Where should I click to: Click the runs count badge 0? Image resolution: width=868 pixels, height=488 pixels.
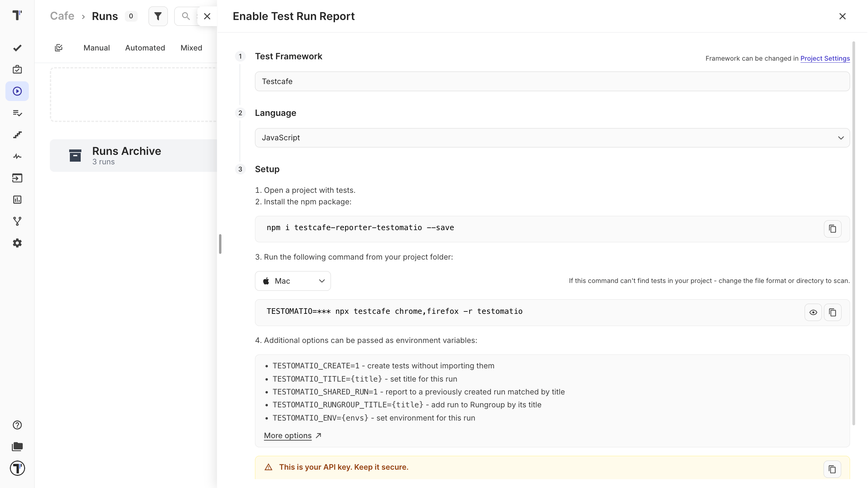pos(131,16)
